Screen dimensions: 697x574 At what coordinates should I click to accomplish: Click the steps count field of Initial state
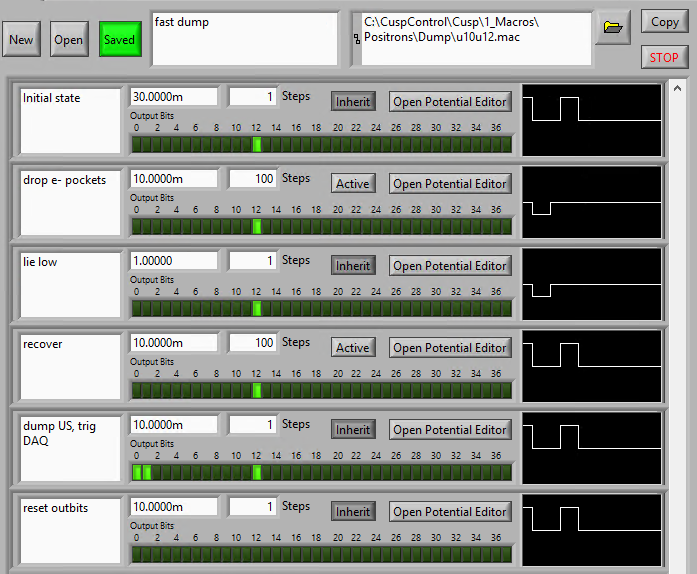coord(253,97)
